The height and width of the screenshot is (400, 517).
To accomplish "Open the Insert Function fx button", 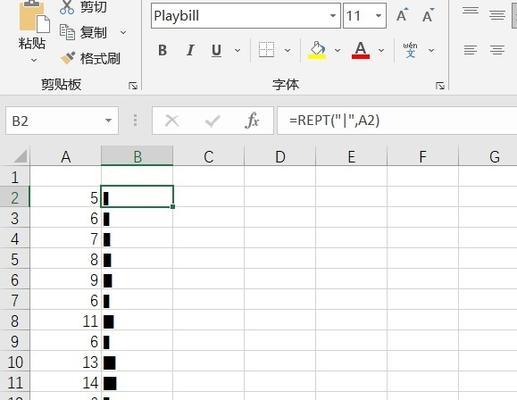I will (x=252, y=120).
